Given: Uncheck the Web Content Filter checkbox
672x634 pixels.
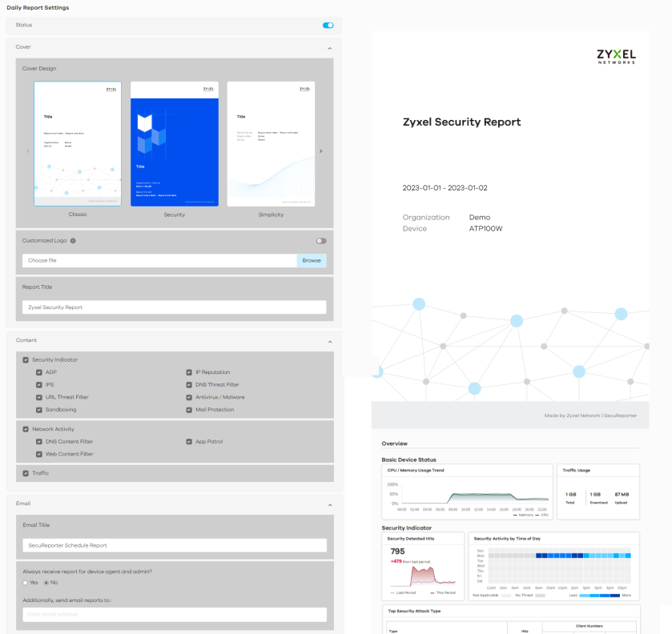Looking at the screenshot, I should (x=39, y=454).
